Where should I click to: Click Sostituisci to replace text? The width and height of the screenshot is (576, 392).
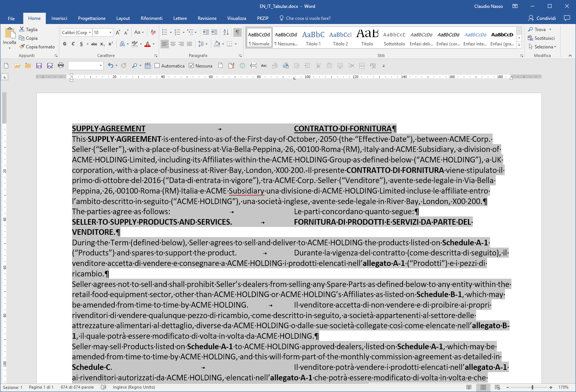(541, 38)
